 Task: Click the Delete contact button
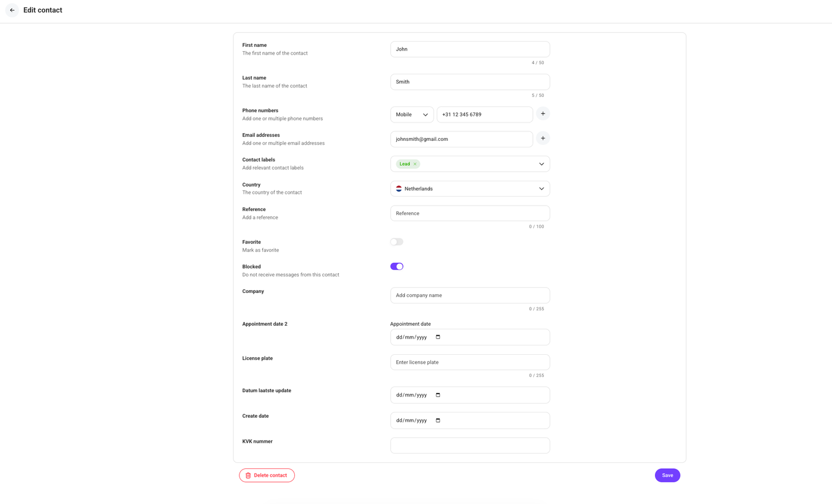point(267,475)
